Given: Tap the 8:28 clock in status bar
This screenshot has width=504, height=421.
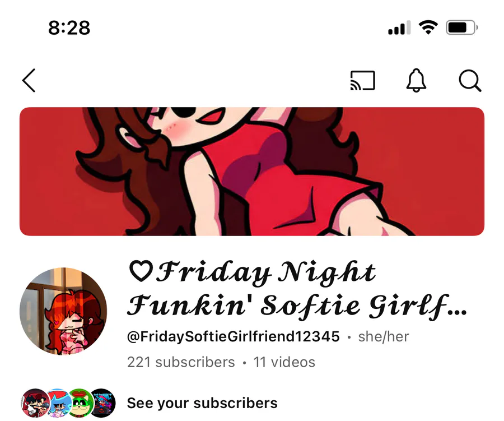Looking at the screenshot, I should (x=69, y=27).
